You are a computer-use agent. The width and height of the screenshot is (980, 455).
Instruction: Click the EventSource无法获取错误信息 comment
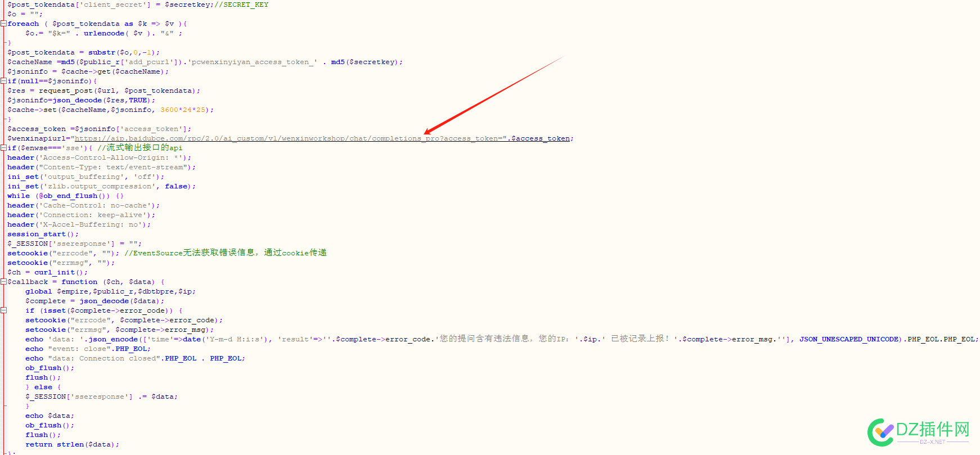[226, 253]
